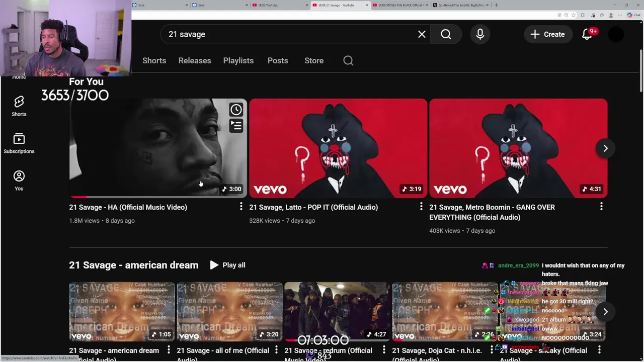
Task: Clear the 21 savage search text
Action: pyautogui.click(x=422, y=34)
